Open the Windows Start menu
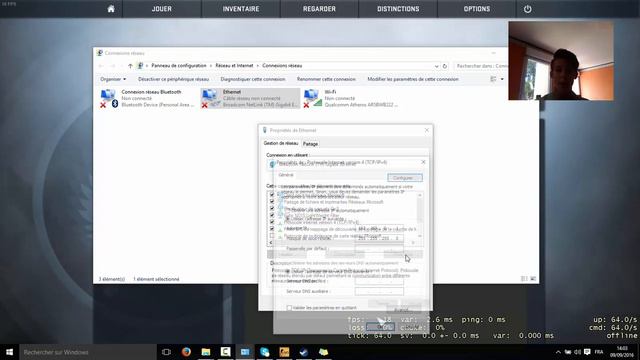Image resolution: width=640 pixels, height=360 pixels. [x=9, y=352]
